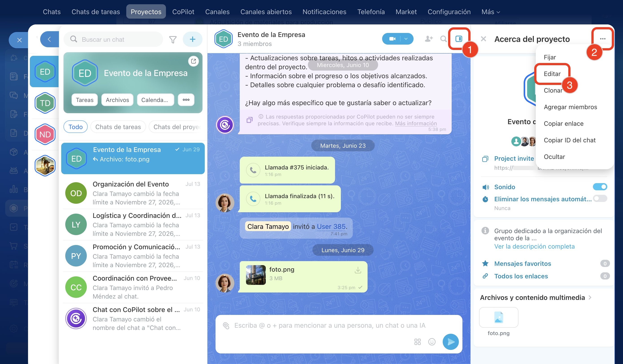The image size is (623, 364).
Task: Close the chat window with X button
Action: pyautogui.click(x=20, y=40)
